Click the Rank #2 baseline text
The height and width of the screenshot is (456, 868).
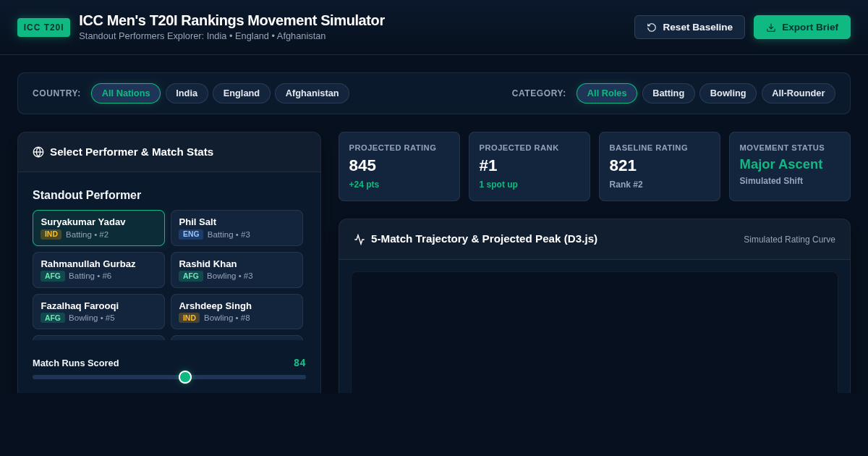pyautogui.click(x=626, y=185)
